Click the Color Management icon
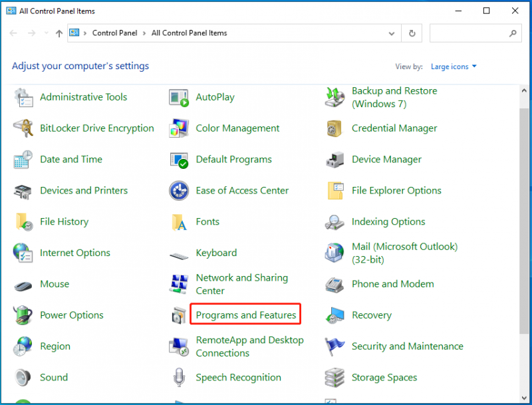The height and width of the screenshot is (405, 532). pos(179,128)
